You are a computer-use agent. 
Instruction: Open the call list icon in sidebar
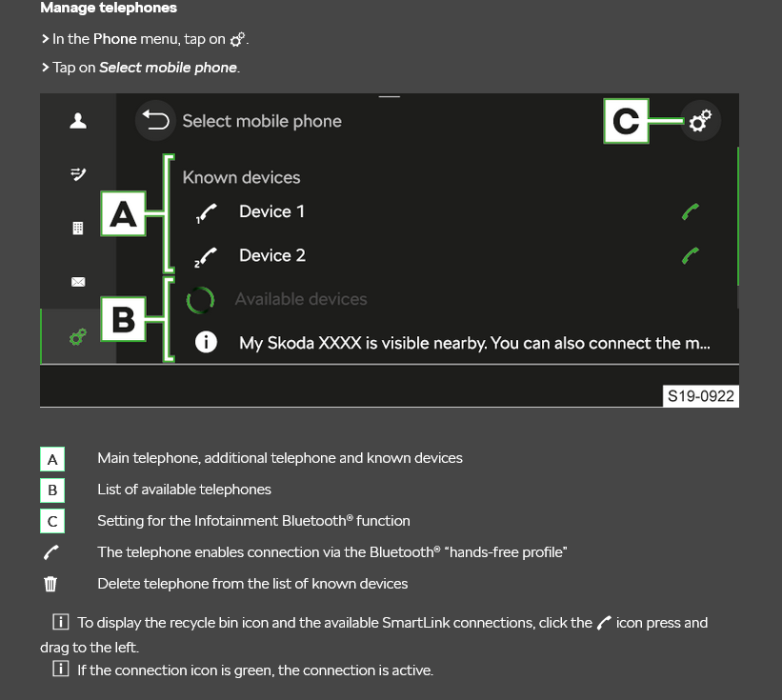tap(78, 174)
